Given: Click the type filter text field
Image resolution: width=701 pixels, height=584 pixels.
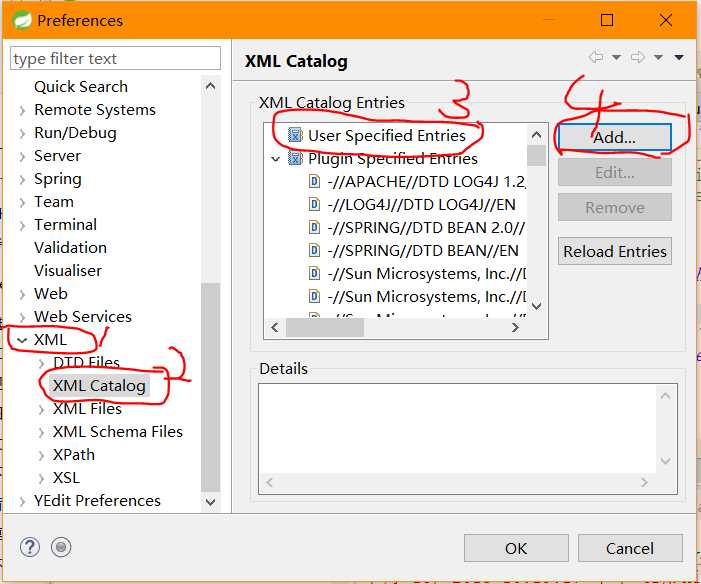Looking at the screenshot, I should pyautogui.click(x=115, y=58).
